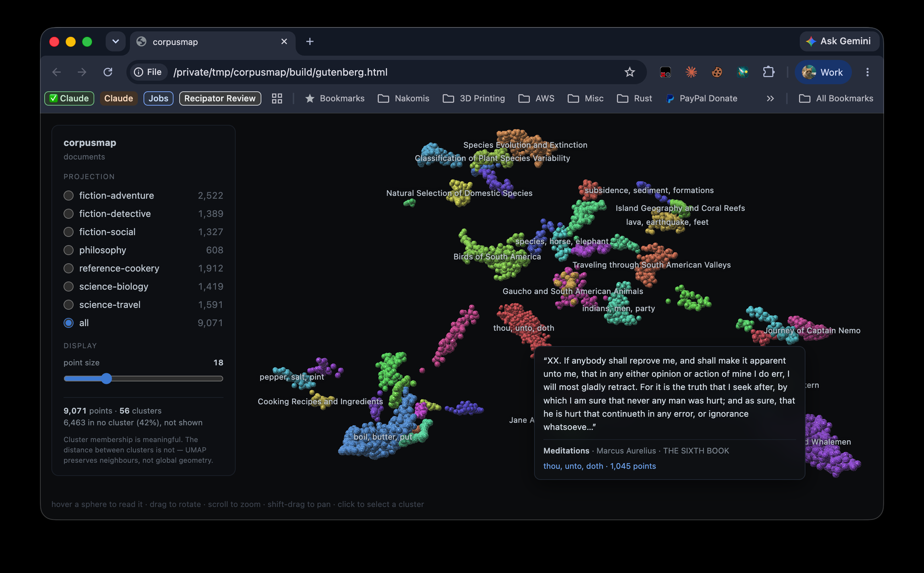Screen dimensions: 924x573
Task: Click the thou, unto, doth cluster link
Action: tap(600, 466)
